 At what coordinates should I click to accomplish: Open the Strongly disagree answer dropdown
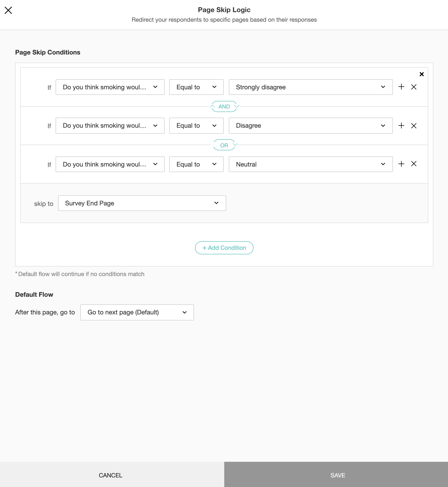point(310,87)
